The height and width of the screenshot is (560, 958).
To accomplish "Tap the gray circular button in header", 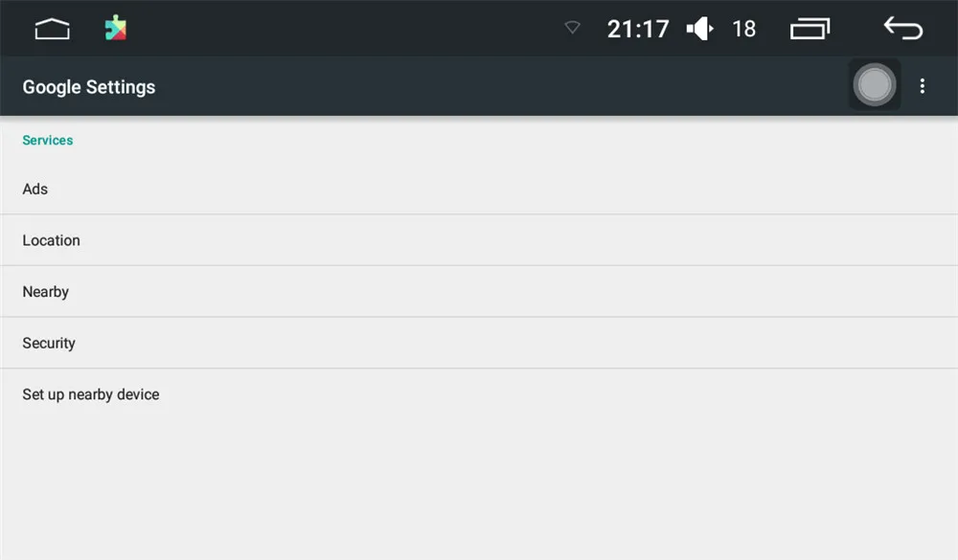I will [875, 85].
